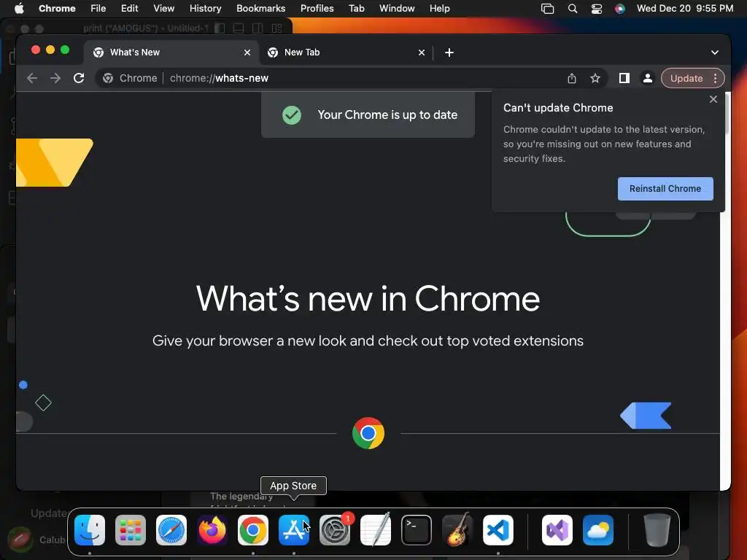Launch GarageBand from the Dock
Viewport: 747px width, 560px height.
tap(457, 530)
